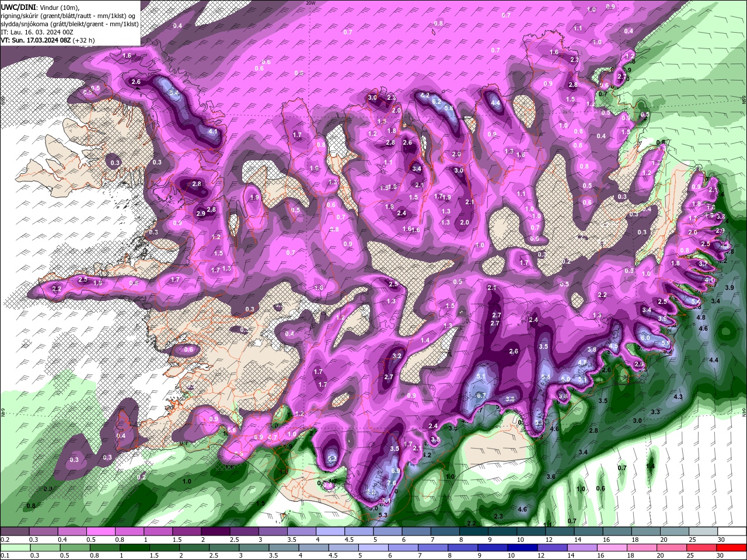Select the bright red lower legend swatch after 30

pyautogui.click(x=733, y=548)
